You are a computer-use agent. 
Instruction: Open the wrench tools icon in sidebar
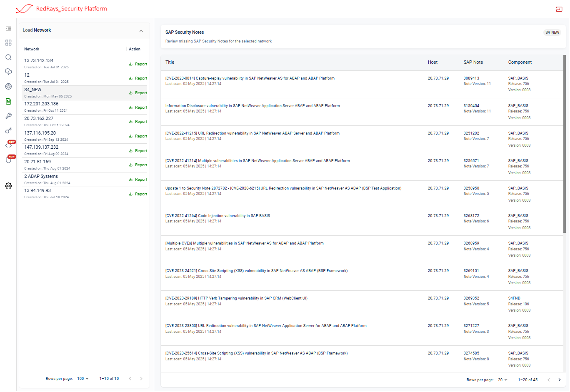[x=8, y=116]
